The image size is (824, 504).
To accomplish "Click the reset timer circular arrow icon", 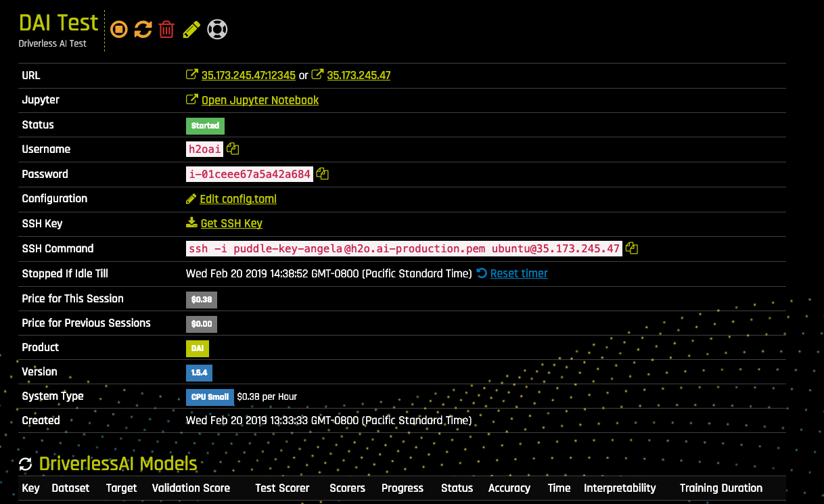I will 482,273.
